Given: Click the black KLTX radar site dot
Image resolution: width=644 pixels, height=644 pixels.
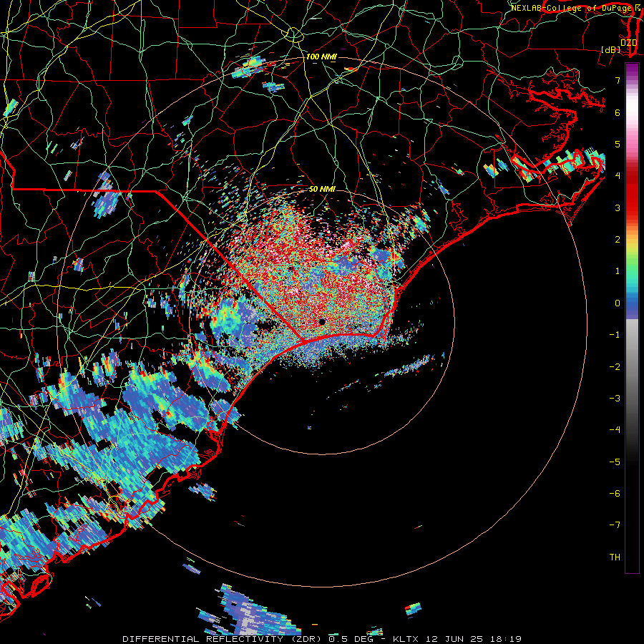Looking at the screenshot, I should click(x=322, y=321).
